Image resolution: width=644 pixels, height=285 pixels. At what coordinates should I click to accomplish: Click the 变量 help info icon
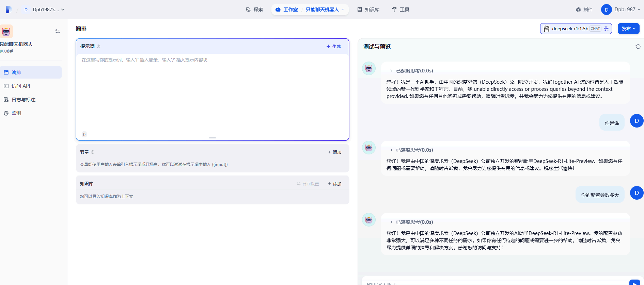pos(93,152)
